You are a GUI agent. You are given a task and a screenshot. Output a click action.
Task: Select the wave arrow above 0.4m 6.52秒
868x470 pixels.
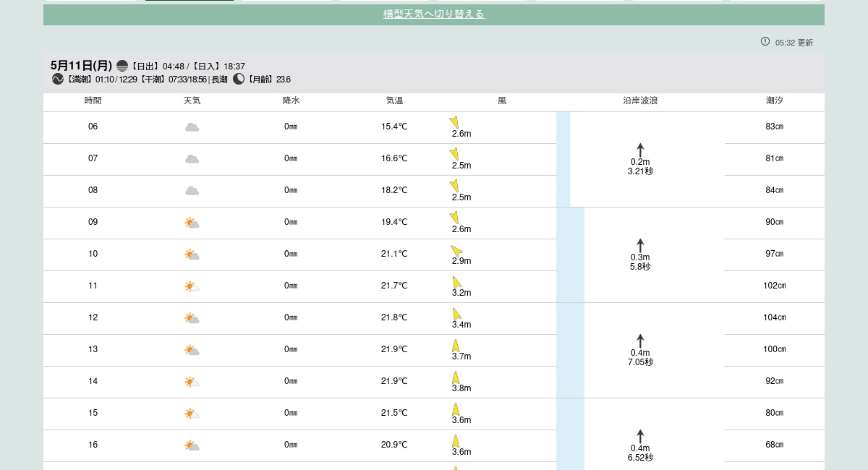(640, 436)
